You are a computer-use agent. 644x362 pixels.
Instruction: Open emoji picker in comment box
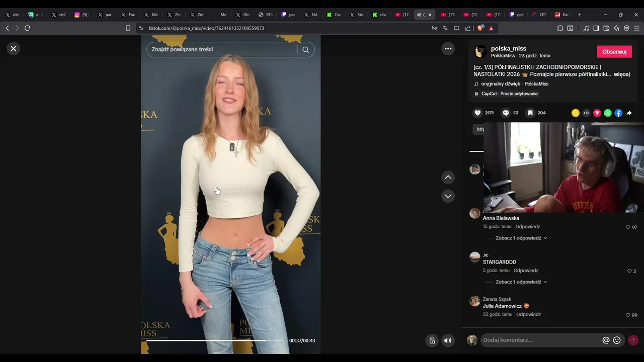pyautogui.click(x=617, y=340)
